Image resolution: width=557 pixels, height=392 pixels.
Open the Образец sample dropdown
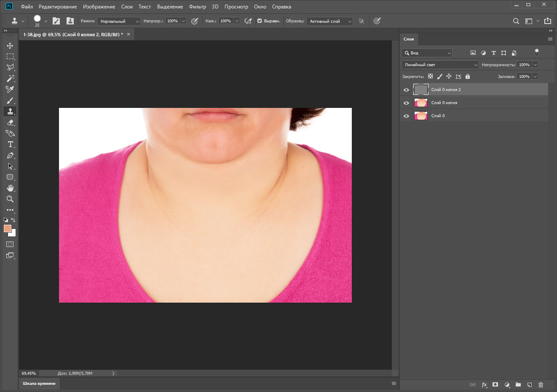point(329,21)
